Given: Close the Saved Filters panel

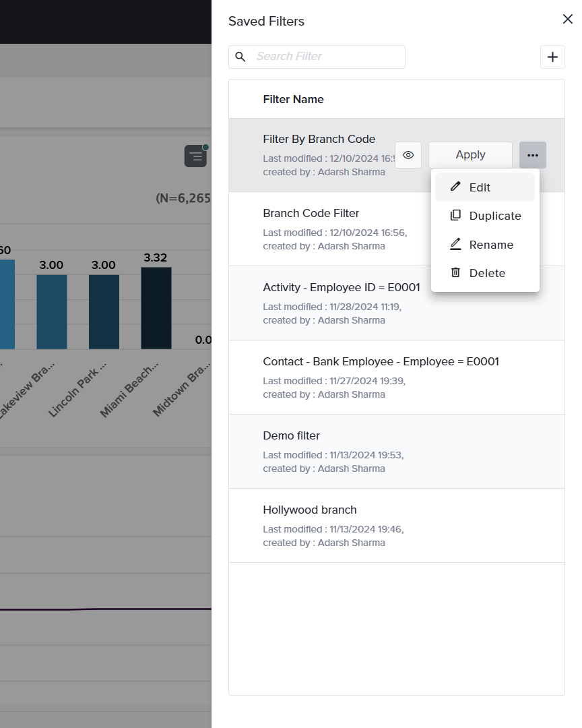Looking at the screenshot, I should pyautogui.click(x=567, y=20).
